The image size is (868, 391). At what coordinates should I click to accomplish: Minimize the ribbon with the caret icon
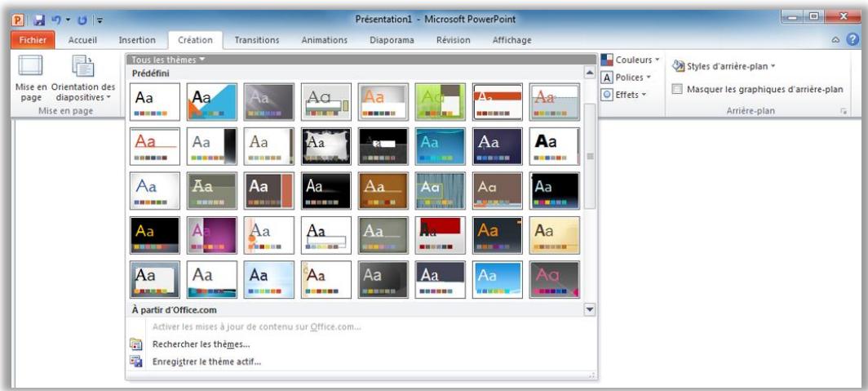(x=836, y=40)
